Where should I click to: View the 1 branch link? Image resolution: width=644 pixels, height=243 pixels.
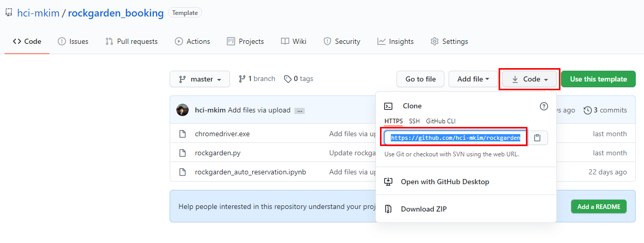pos(257,79)
